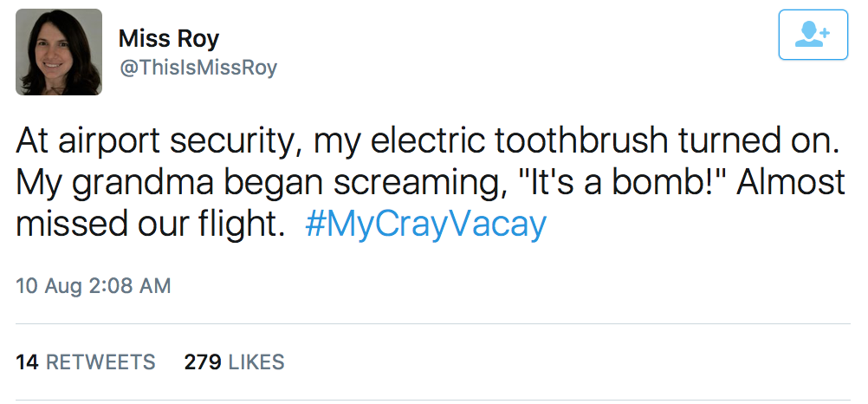Click the plus sign on the follow icon
The width and height of the screenshot is (868, 404).
coord(825,30)
